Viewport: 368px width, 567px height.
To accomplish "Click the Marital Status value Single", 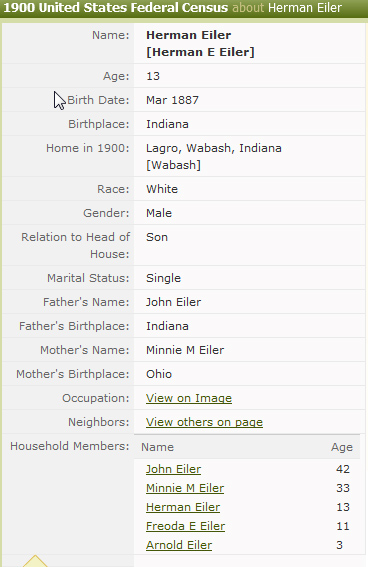I will tap(163, 278).
